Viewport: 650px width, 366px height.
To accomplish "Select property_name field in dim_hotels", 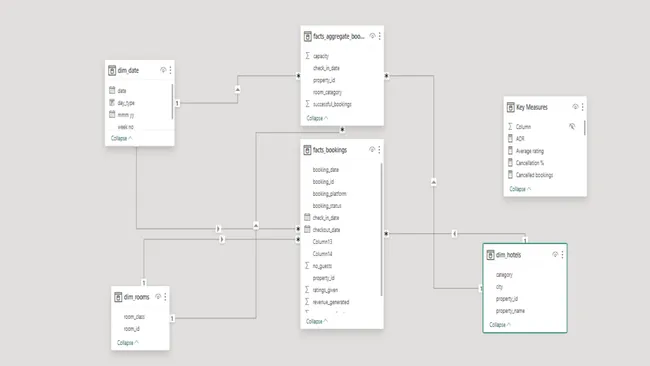I will pyautogui.click(x=510, y=311).
